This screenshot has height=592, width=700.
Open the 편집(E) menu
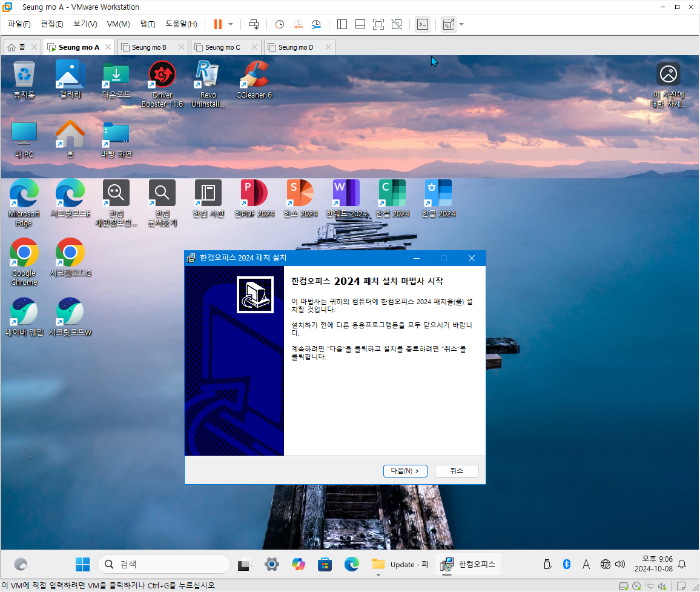pos(52,24)
